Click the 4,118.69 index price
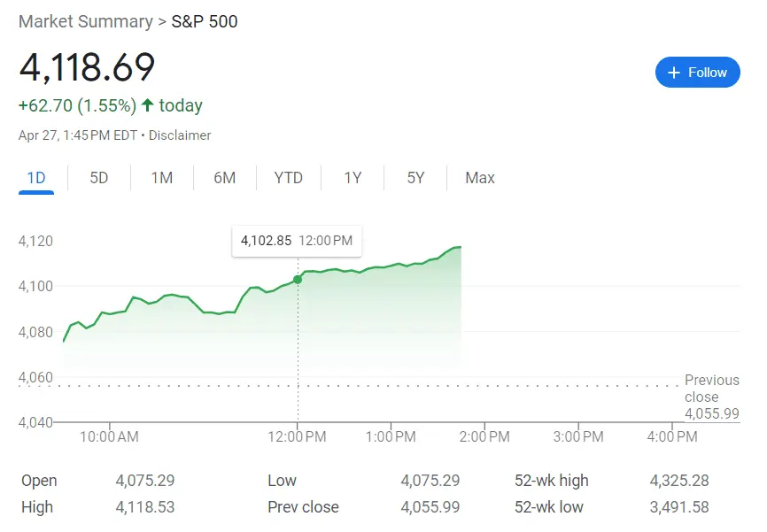This screenshot has height=532, width=767. pyautogui.click(x=87, y=68)
